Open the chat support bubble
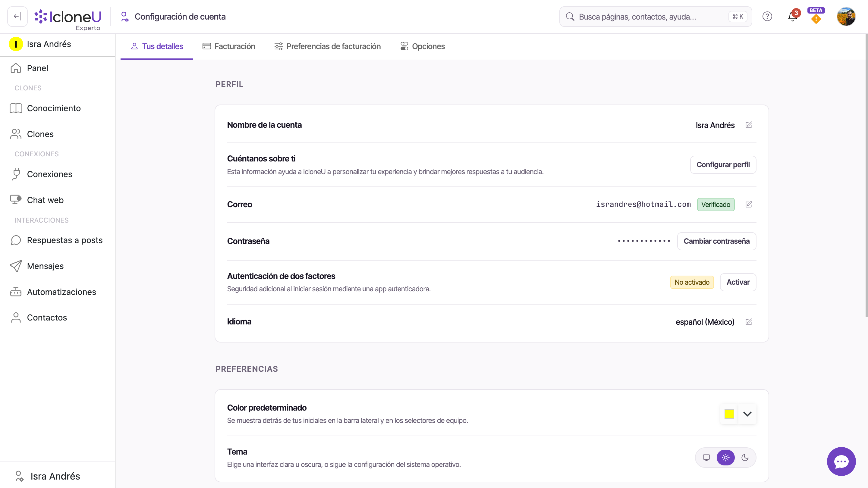This screenshot has width=868, height=488. [841, 461]
